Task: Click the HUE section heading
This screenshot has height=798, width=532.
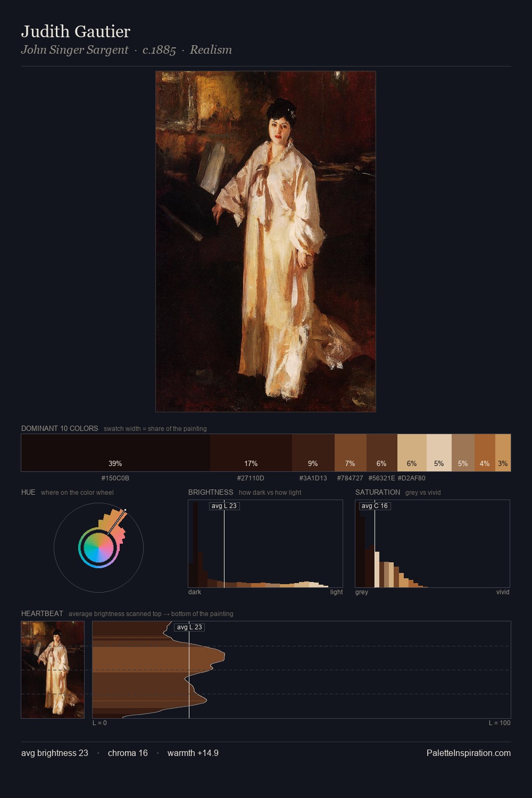Action: [x=28, y=492]
